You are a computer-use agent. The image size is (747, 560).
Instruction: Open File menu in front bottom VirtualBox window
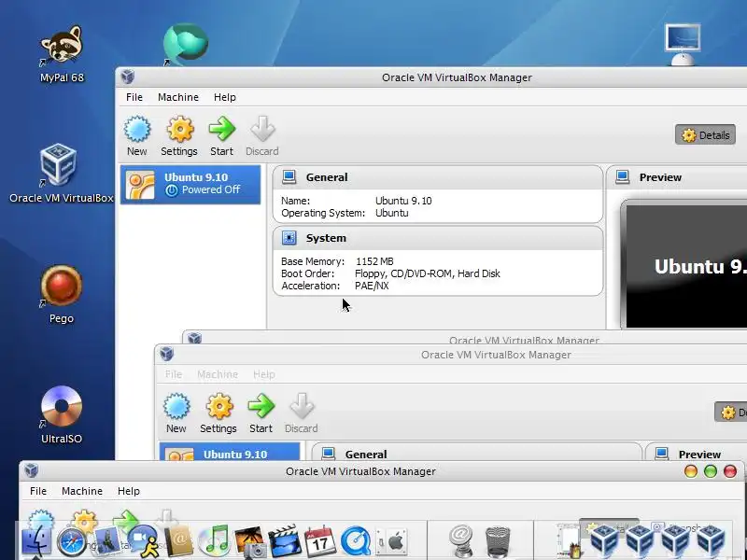click(38, 491)
